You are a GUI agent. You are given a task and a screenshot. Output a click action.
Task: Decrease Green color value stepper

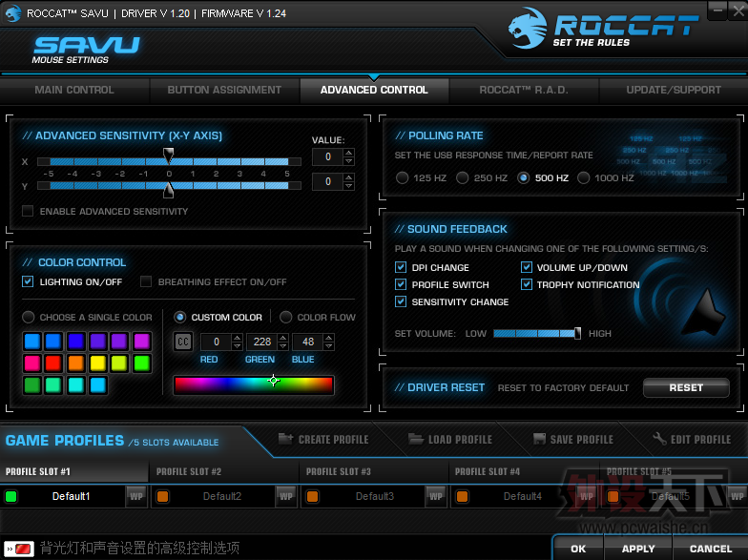click(x=282, y=345)
